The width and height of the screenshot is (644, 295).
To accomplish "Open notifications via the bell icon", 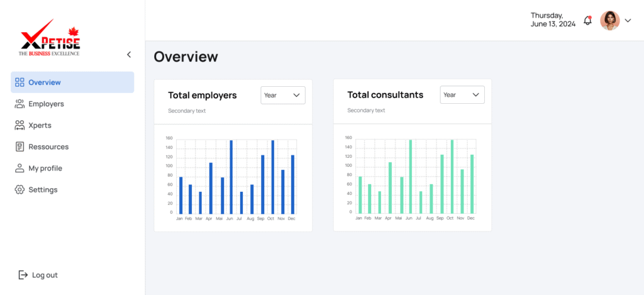I will [587, 20].
